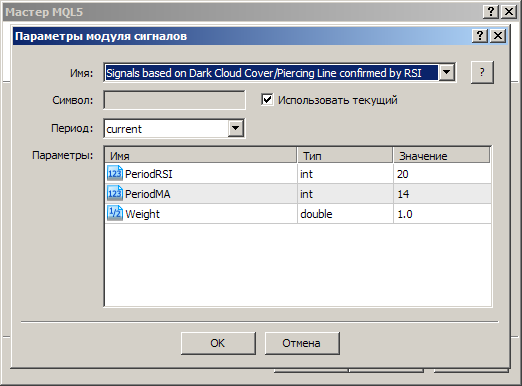Click the integer icon next to PeriodMA
Viewport: 522px width, 386px height.
[x=115, y=194]
